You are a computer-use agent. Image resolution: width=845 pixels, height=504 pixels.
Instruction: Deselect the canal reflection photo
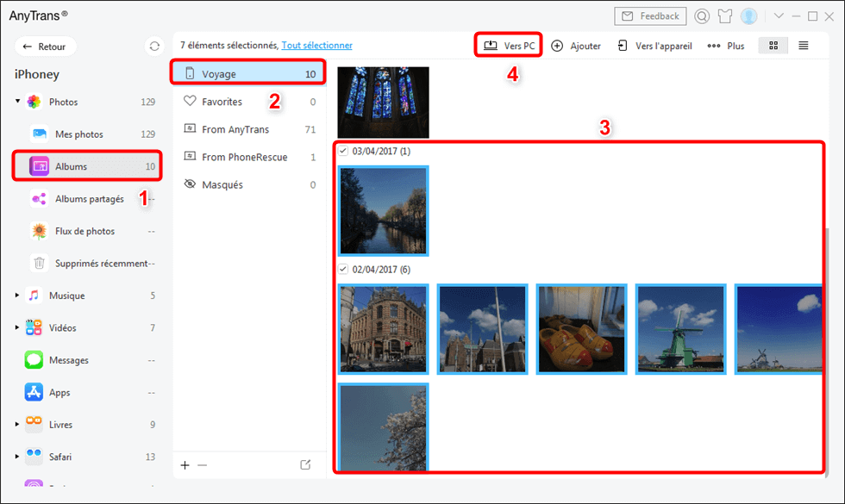tap(383, 210)
